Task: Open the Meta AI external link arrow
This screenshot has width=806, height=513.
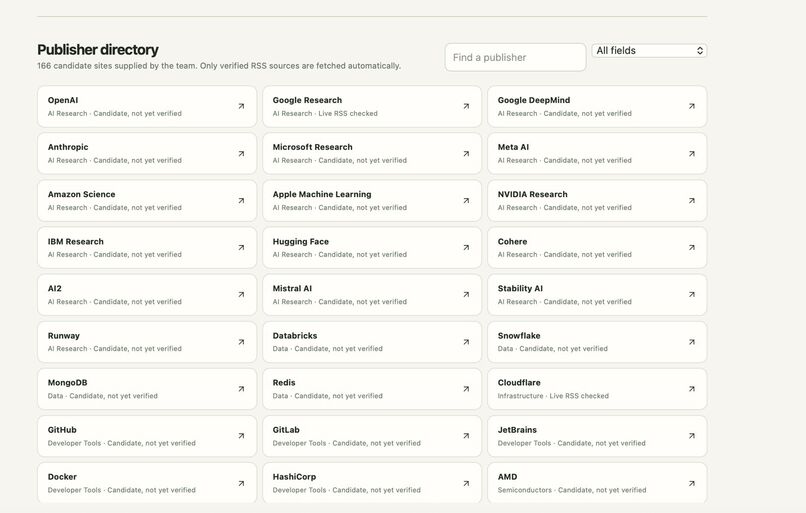Action: click(x=692, y=154)
